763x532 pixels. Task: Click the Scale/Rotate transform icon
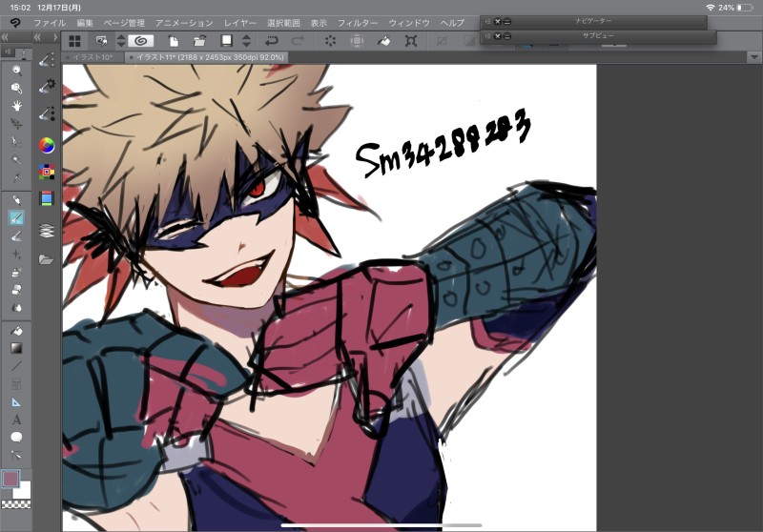tap(411, 41)
